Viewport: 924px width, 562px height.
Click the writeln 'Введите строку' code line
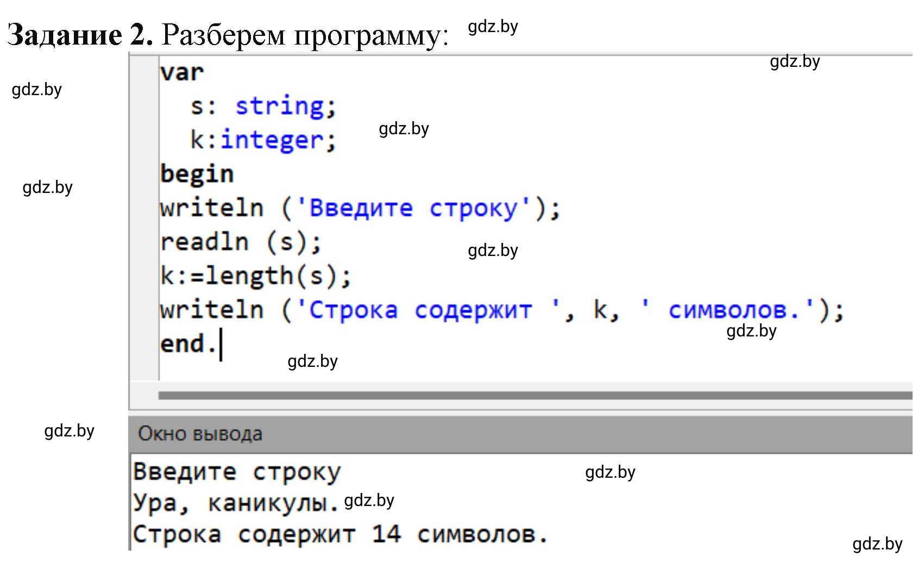(360, 208)
